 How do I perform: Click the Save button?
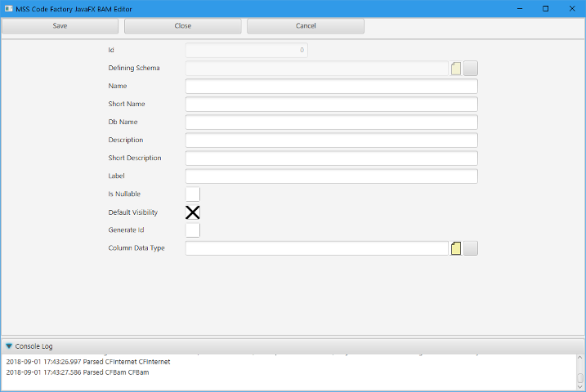pos(60,26)
